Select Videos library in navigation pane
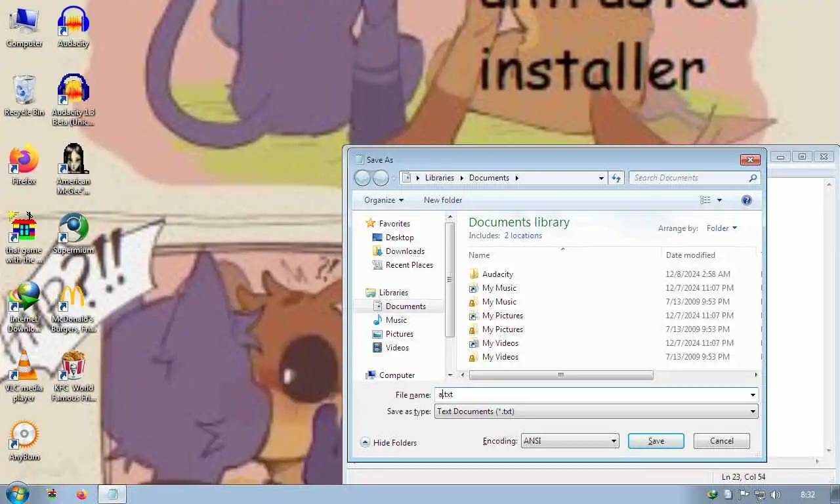This screenshot has height=504, width=840. tap(397, 348)
